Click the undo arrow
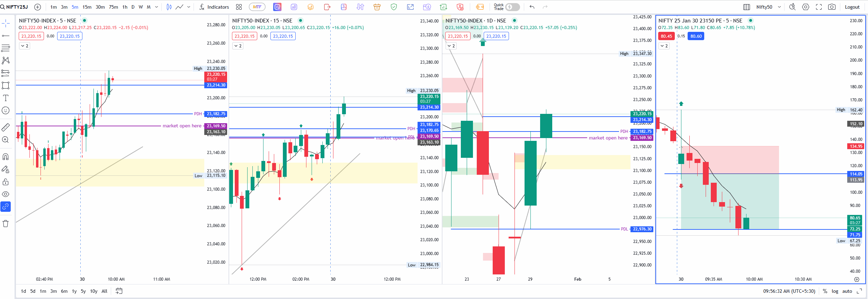Screen dimensions: 868x299 click(532, 7)
